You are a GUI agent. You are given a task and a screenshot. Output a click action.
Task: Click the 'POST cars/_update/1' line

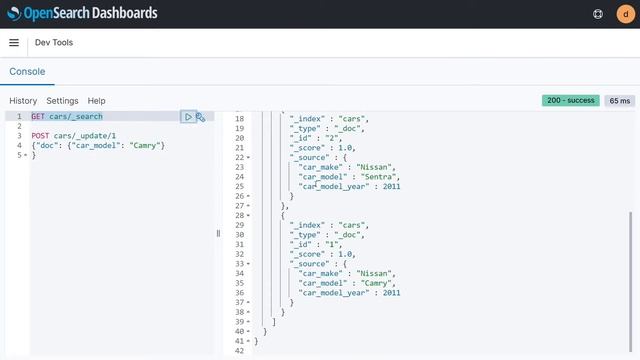73,136
